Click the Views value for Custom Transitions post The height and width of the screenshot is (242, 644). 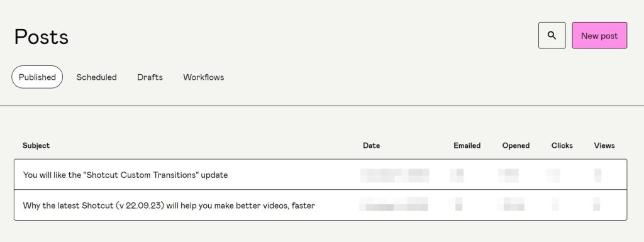pos(597,175)
